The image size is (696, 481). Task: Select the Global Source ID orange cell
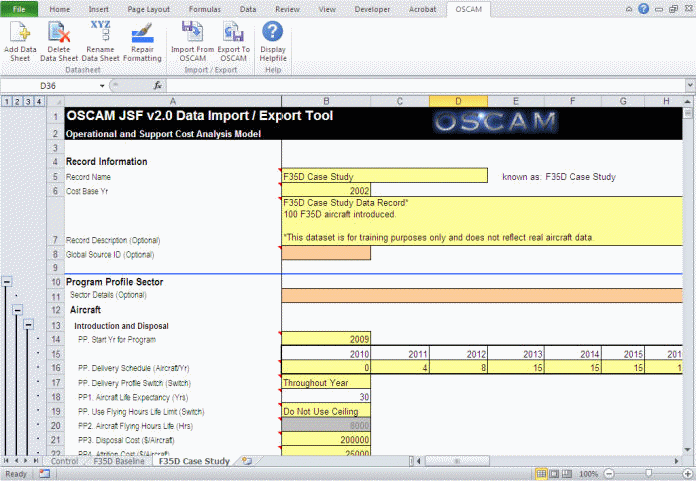coord(326,253)
